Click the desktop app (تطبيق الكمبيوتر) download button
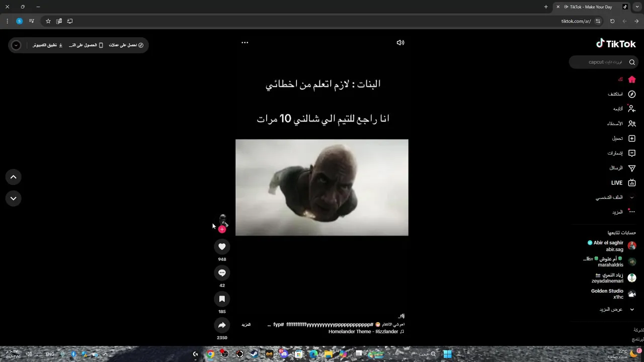Image resolution: width=644 pixels, height=362 pixels. [x=48, y=45]
